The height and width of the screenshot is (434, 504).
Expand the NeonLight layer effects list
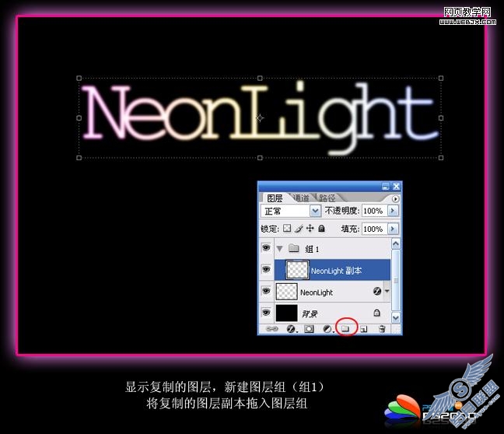point(387,291)
